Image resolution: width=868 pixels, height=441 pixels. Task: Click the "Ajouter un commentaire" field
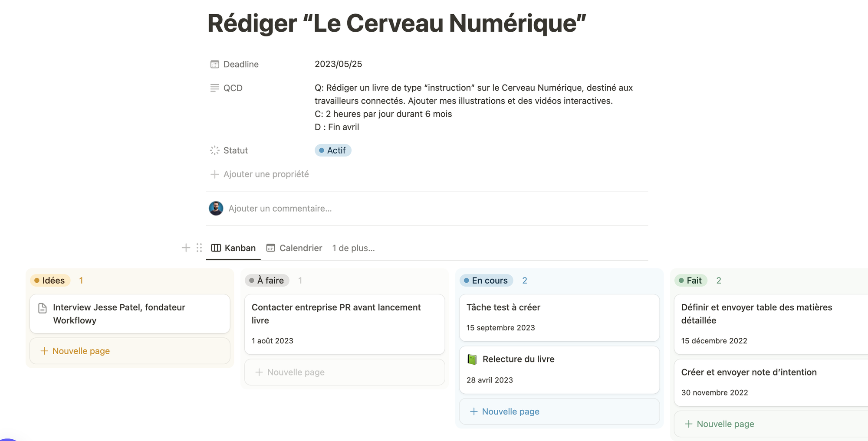click(280, 208)
